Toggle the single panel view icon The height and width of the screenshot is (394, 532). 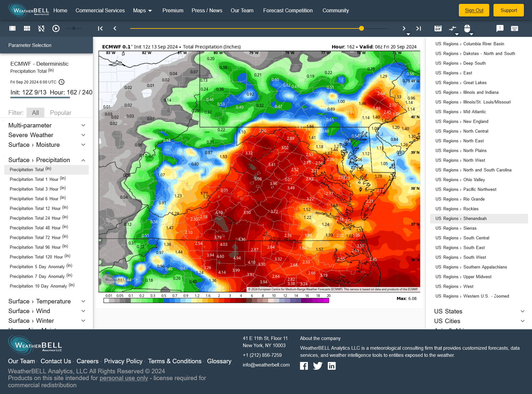tap(13, 28)
